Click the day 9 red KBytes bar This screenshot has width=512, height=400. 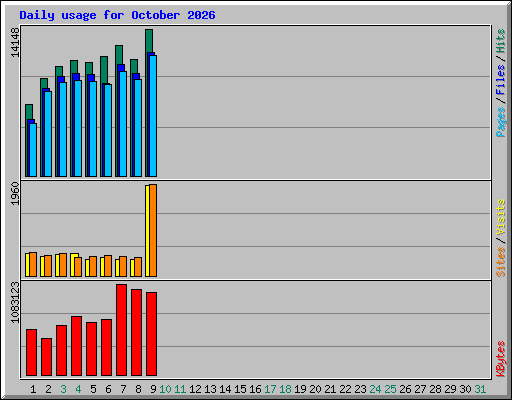pos(151,334)
